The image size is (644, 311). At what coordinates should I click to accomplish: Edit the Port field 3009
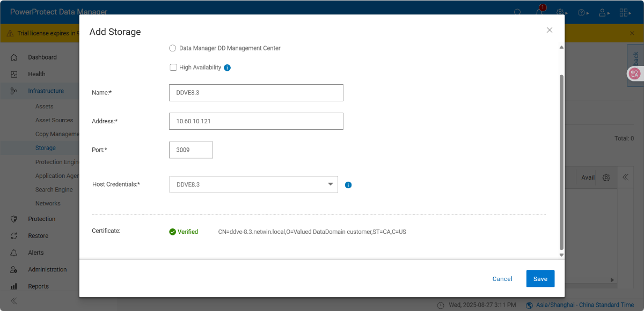(191, 150)
